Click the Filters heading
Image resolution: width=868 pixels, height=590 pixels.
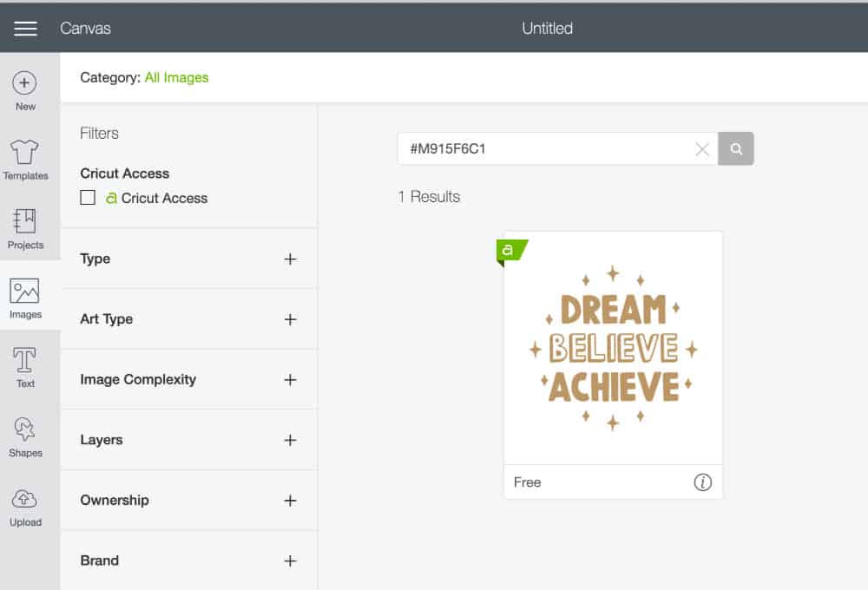pyautogui.click(x=99, y=134)
